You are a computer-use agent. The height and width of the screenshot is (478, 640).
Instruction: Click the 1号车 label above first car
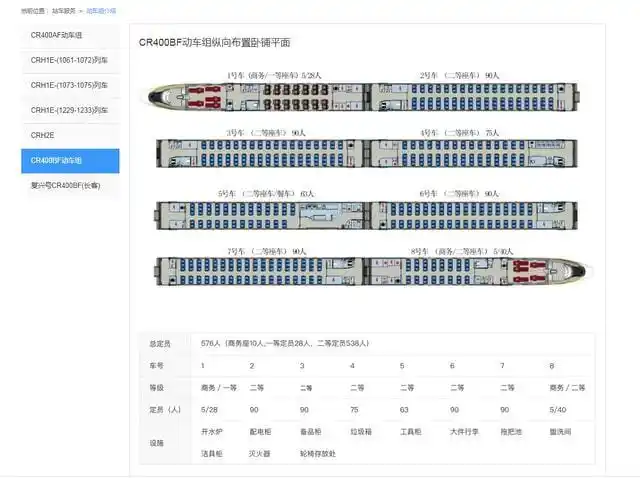pyautogui.click(x=274, y=76)
